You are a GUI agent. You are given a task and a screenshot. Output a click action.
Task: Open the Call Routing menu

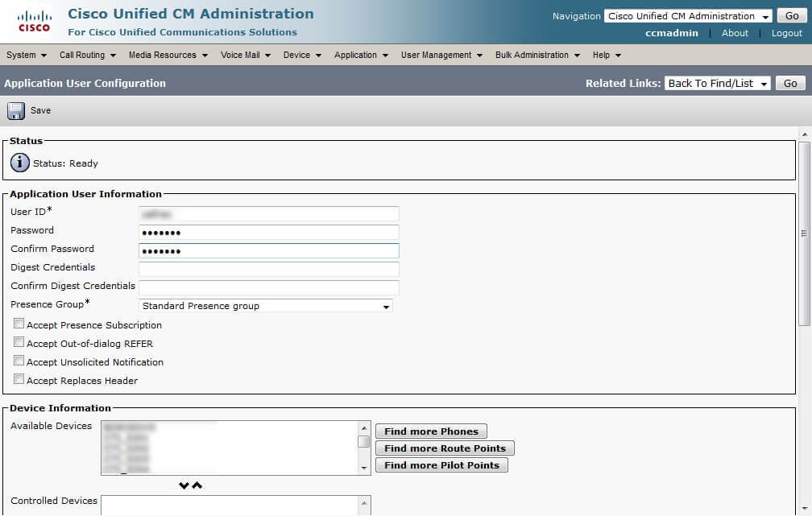pyautogui.click(x=88, y=55)
